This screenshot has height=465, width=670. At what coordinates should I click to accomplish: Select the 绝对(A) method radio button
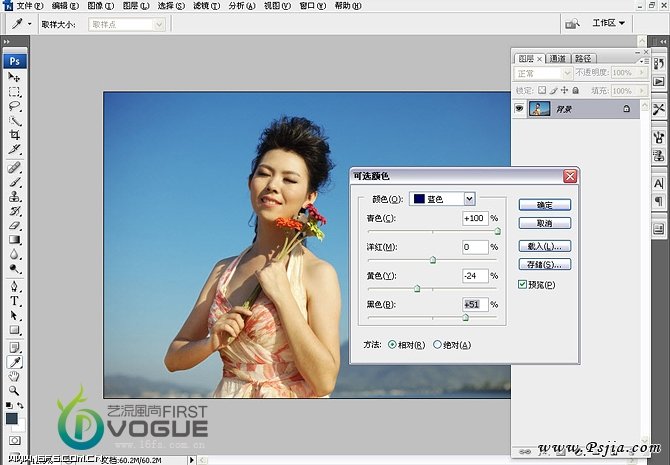point(437,345)
